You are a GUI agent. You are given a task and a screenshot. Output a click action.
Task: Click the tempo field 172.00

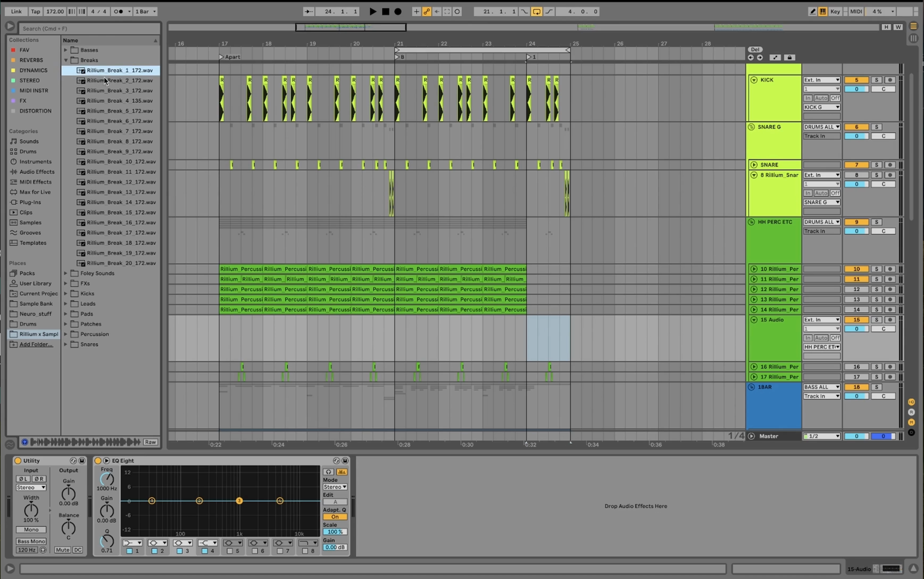click(x=55, y=11)
